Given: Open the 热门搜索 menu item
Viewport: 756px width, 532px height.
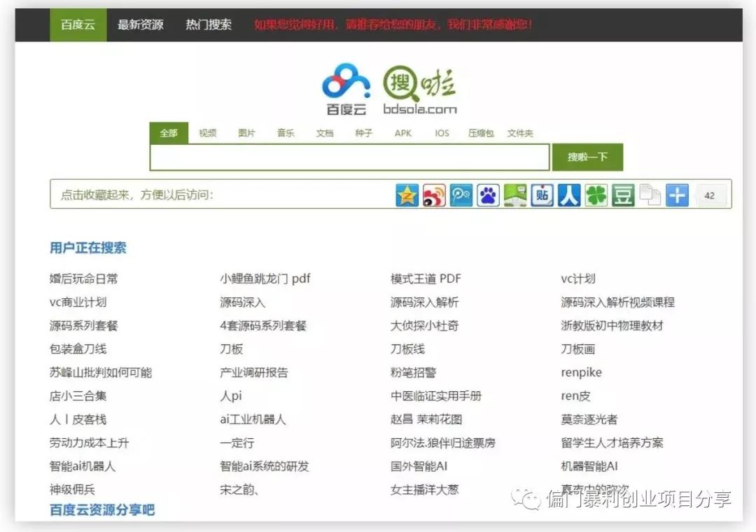Looking at the screenshot, I should click(x=208, y=23).
